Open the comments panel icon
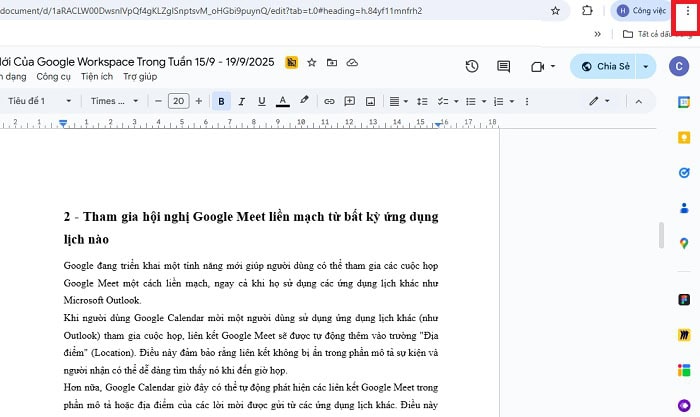This screenshot has height=417, width=700. pyautogui.click(x=504, y=67)
